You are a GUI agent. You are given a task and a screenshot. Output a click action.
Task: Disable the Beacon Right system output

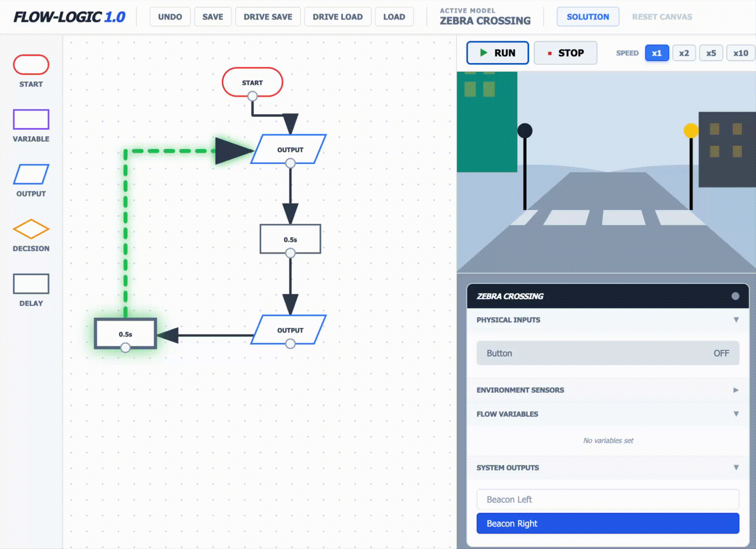pos(607,523)
